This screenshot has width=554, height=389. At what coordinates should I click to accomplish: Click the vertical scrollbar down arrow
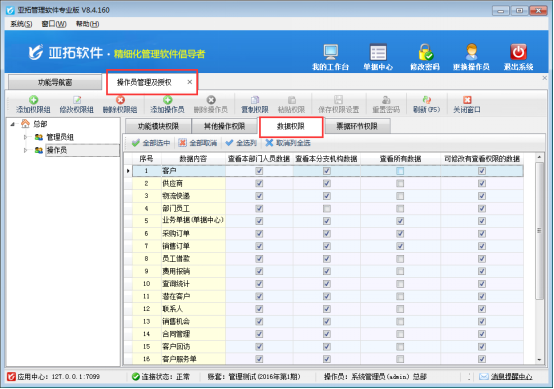pyautogui.click(x=539, y=360)
